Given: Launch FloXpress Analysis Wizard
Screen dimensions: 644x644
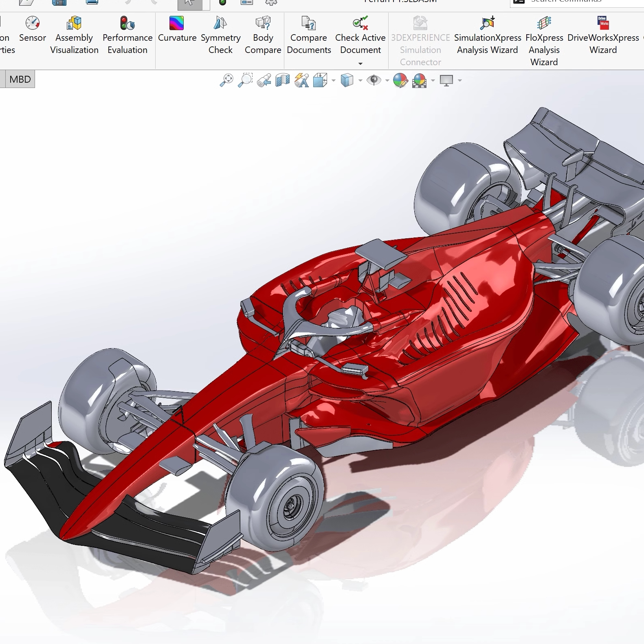Looking at the screenshot, I should coord(544,41).
